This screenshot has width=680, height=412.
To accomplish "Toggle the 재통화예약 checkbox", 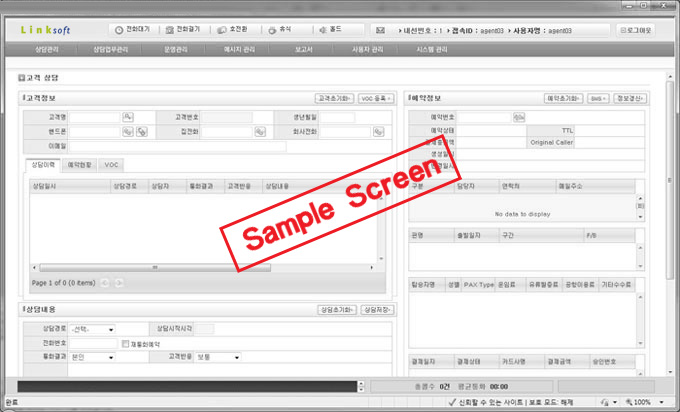I will click(x=123, y=343).
